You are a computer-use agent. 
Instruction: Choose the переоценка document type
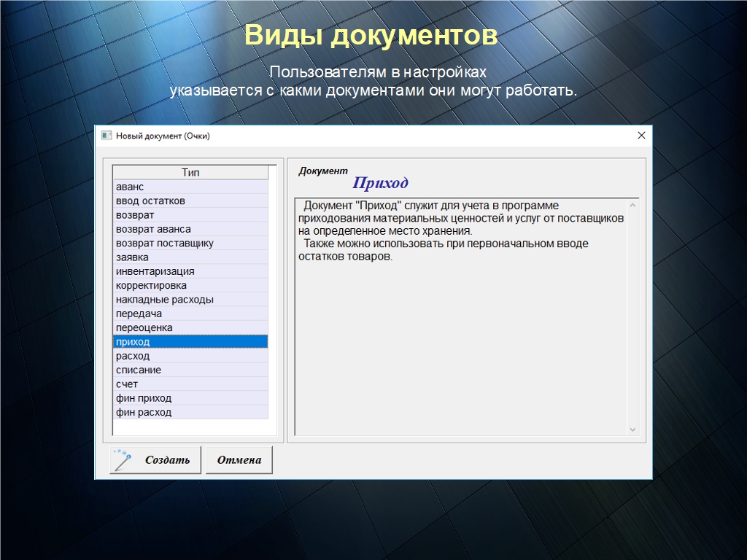pyautogui.click(x=144, y=327)
